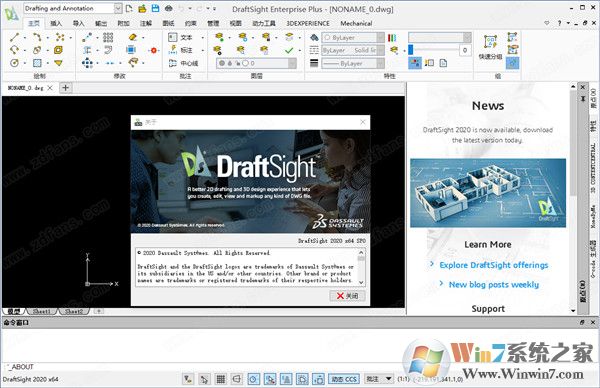Click the Centerline tool
Screen dimensions: 600x388
pyautogui.click(x=184, y=63)
